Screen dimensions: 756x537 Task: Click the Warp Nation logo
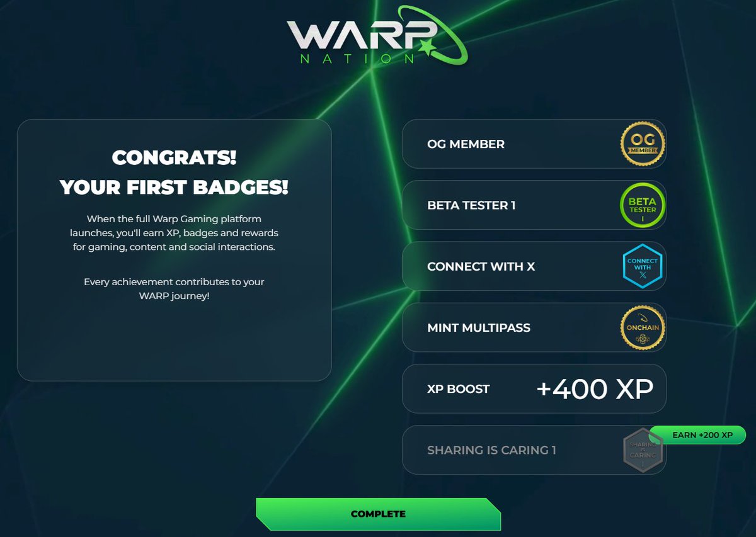click(377, 35)
